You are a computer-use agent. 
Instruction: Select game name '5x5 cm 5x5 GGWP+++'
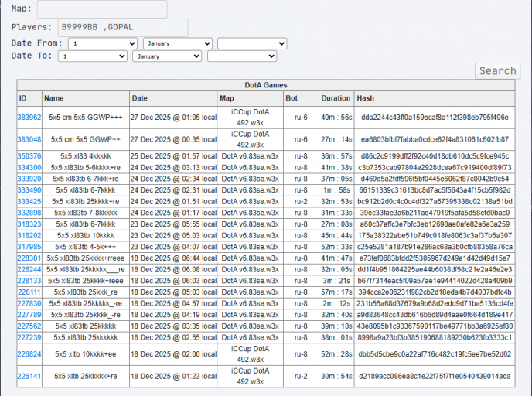(86, 118)
